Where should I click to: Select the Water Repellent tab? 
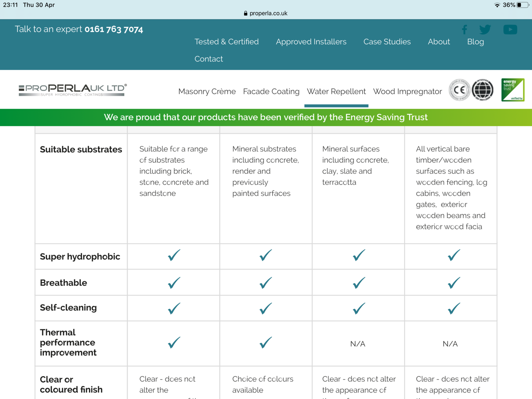pos(336,91)
